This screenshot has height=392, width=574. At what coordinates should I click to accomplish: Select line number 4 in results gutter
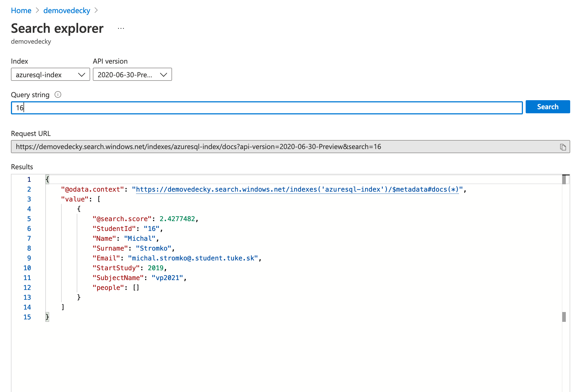point(29,209)
